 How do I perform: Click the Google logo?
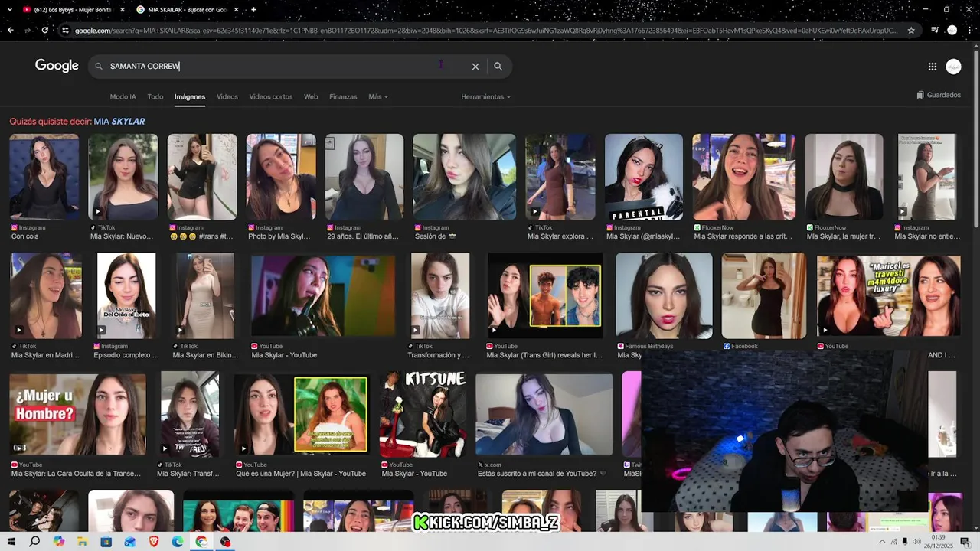57,66
